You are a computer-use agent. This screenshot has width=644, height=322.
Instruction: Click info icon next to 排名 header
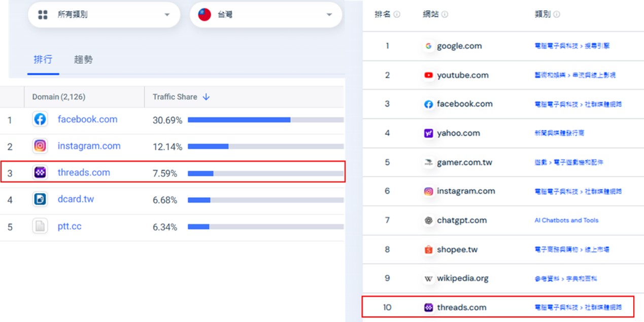click(x=397, y=15)
